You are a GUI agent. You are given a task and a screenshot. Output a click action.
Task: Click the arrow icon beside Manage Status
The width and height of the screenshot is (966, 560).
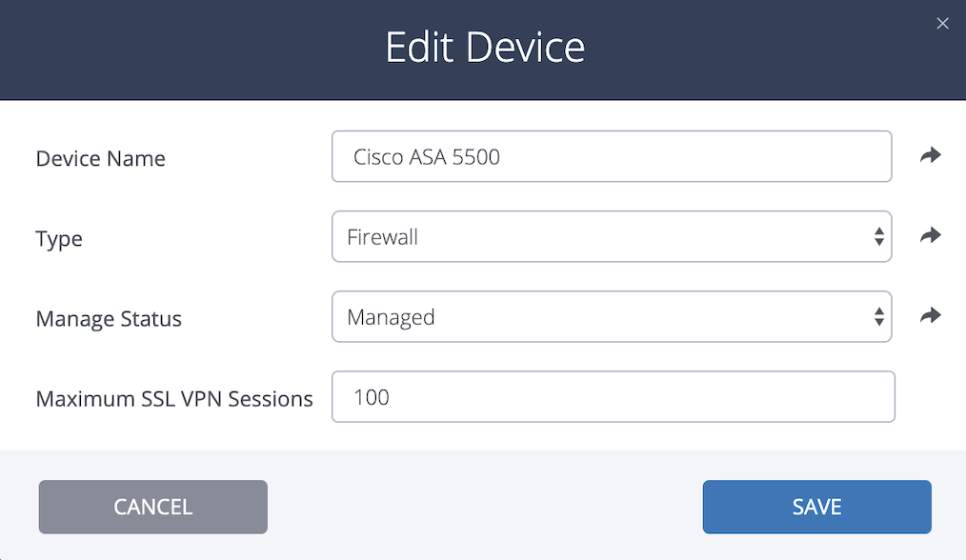tap(930, 315)
